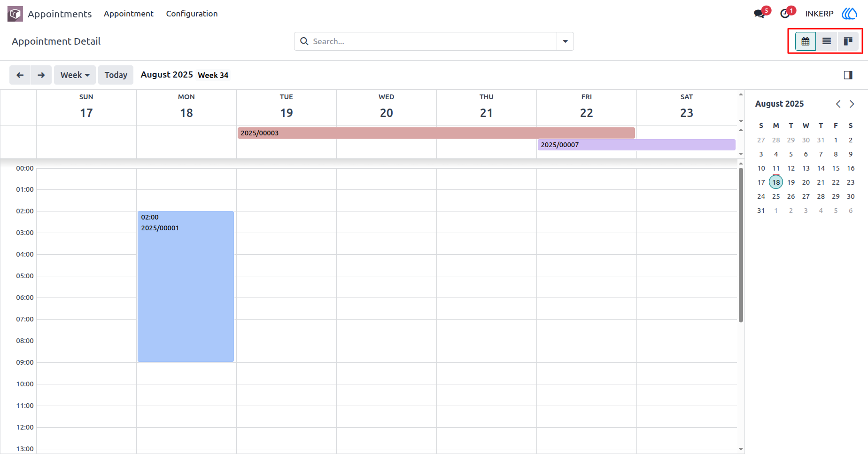Image resolution: width=868 pixels, height=454 pixels.
Task: Expand the search options dropdown arrow
Action: point(565,41)
